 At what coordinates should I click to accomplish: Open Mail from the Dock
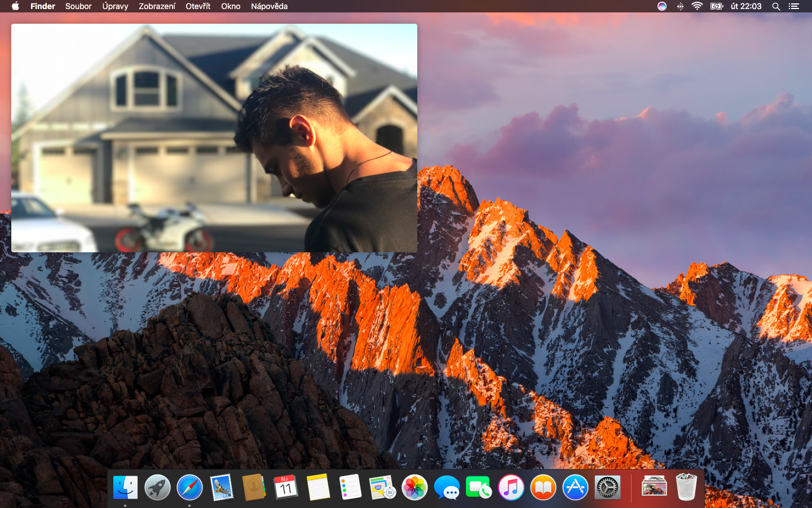[x=222, y=487]
